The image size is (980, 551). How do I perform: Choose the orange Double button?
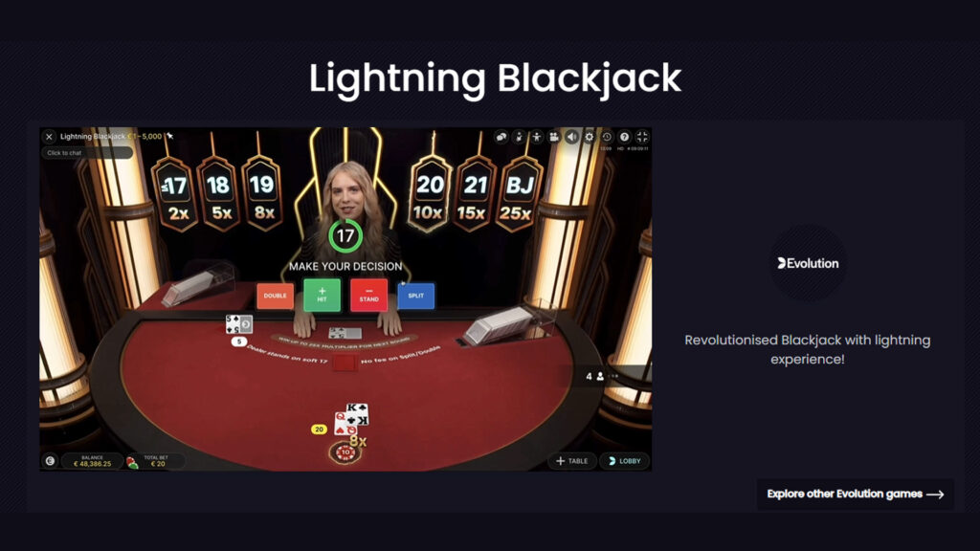(x=275, y=297)
